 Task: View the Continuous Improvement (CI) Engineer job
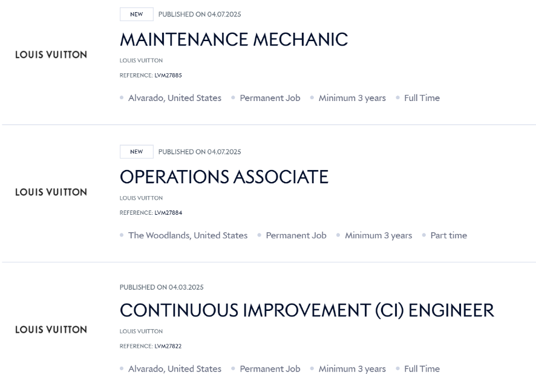(307, 310)
